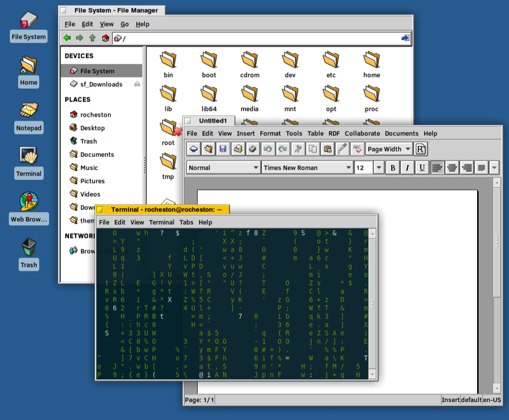Open the View menu in File Manager
The width and height of the screenshot is (509, 420).
107,24
